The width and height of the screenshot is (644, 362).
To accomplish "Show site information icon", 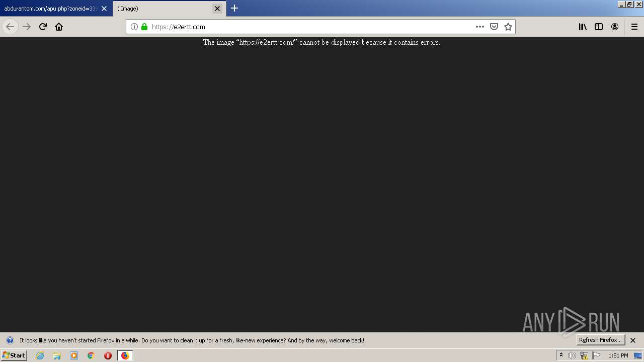I will pos(134,27).
